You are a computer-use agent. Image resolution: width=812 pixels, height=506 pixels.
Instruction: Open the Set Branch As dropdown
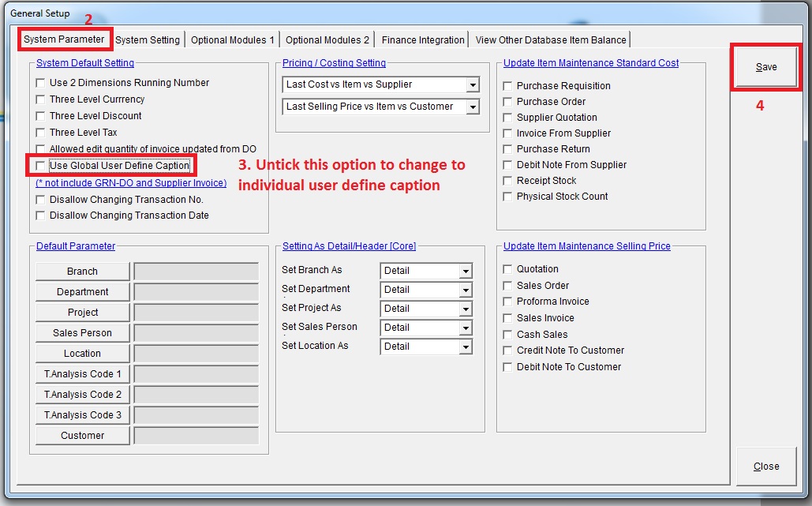point(465,271)
